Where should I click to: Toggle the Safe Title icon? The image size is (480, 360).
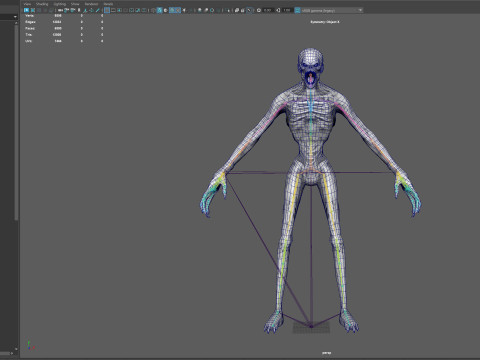(143, 10)
